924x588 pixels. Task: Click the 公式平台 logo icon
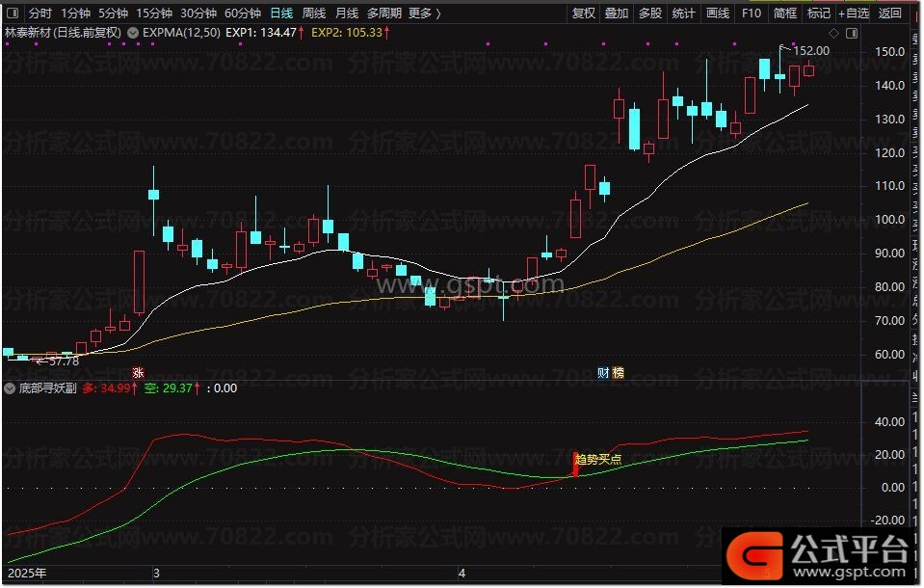coord(755,554)
